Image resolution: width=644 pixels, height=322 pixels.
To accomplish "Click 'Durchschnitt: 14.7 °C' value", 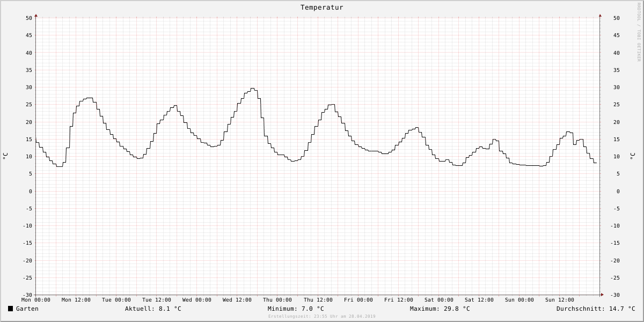I will coord(596,309).
